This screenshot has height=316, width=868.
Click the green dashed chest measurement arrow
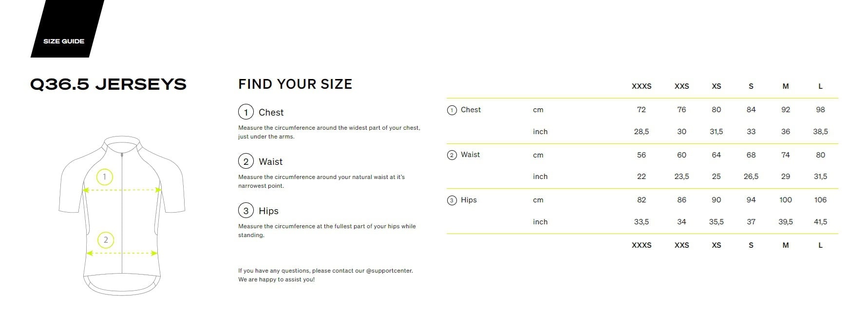pyautogui.click(x=122, y=190)
